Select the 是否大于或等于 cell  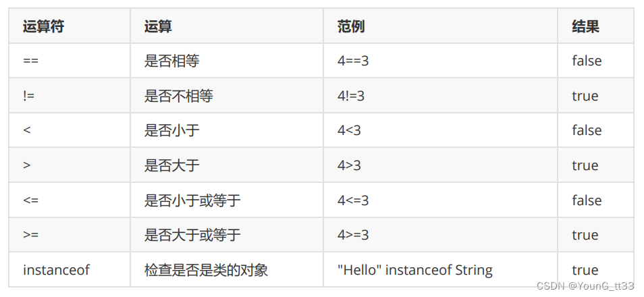[227, 235]
